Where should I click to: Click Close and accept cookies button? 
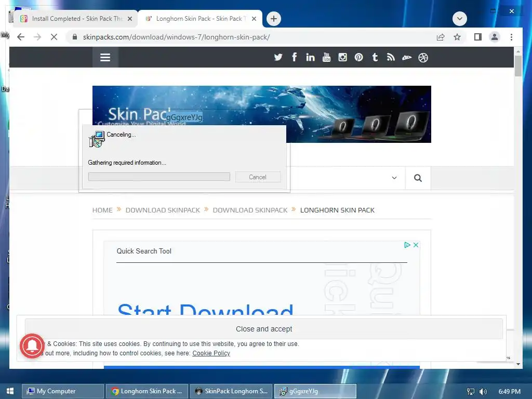(x=263, y=329)
